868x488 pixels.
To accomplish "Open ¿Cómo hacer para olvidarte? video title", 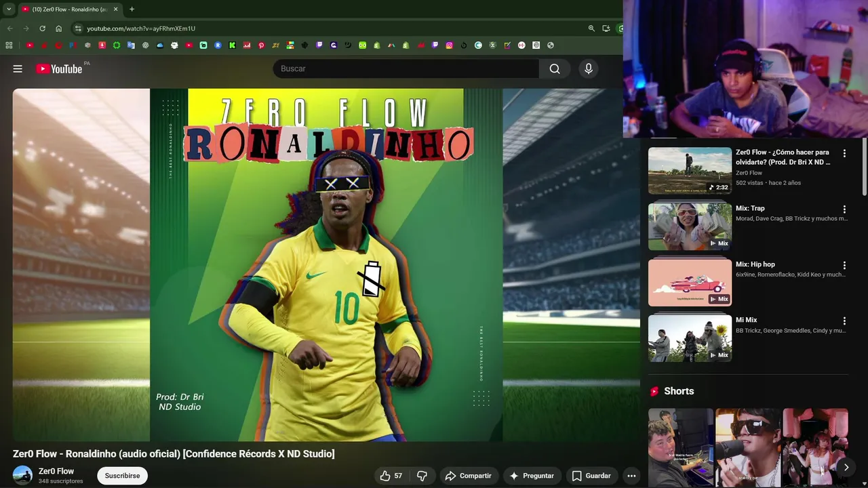I will (783, 157).
